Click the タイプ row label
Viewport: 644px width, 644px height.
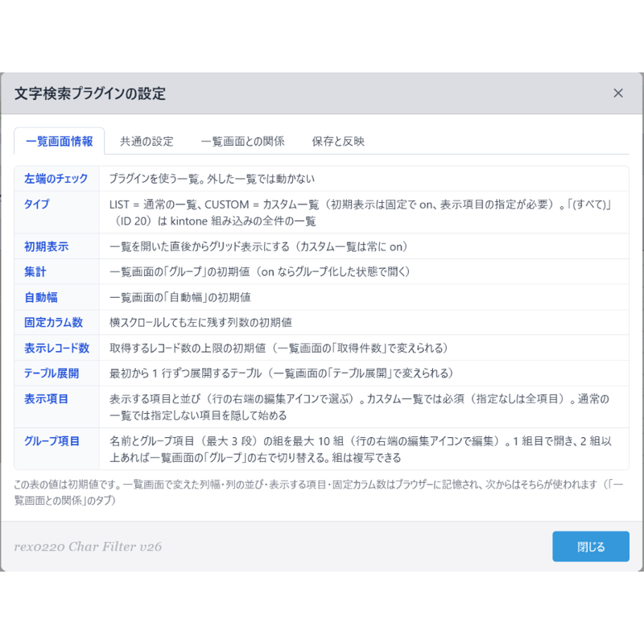36,204
